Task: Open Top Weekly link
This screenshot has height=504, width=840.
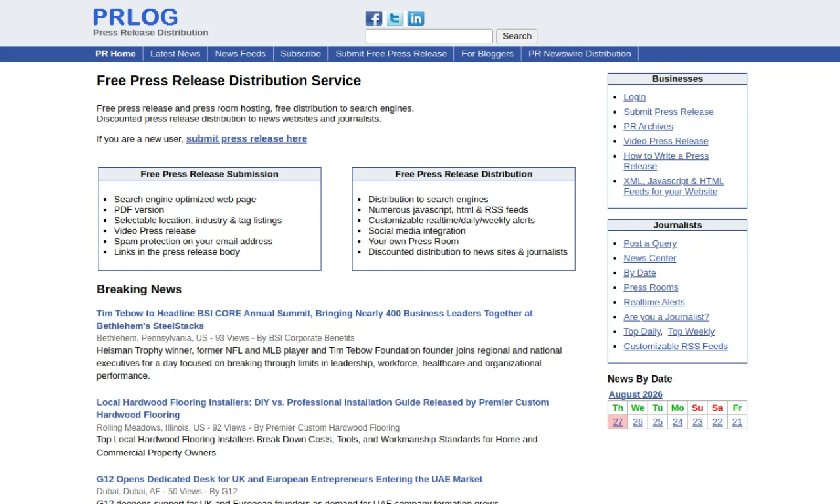Action: coord(691,332)
